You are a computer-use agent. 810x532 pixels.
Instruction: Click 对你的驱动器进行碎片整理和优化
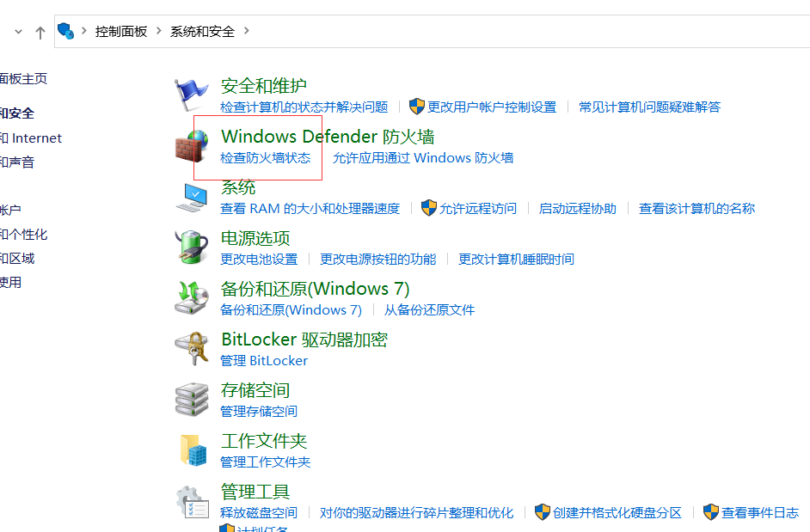(417, 512)
